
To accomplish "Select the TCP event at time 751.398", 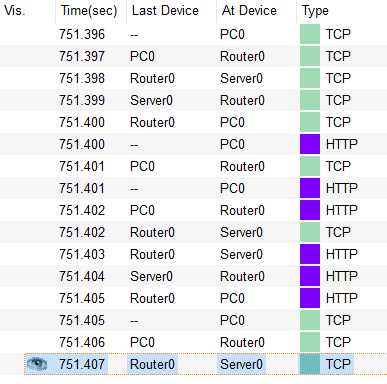I will coord(193,78).
